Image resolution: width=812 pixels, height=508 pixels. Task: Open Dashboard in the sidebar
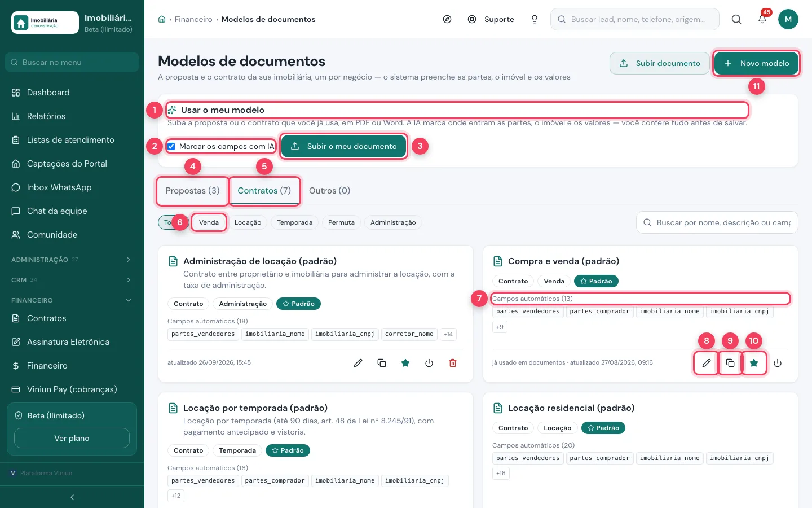72,93
